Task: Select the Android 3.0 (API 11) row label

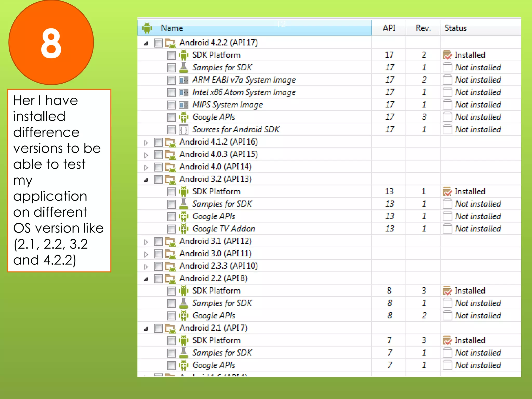Action: click(x=215, y=254)
